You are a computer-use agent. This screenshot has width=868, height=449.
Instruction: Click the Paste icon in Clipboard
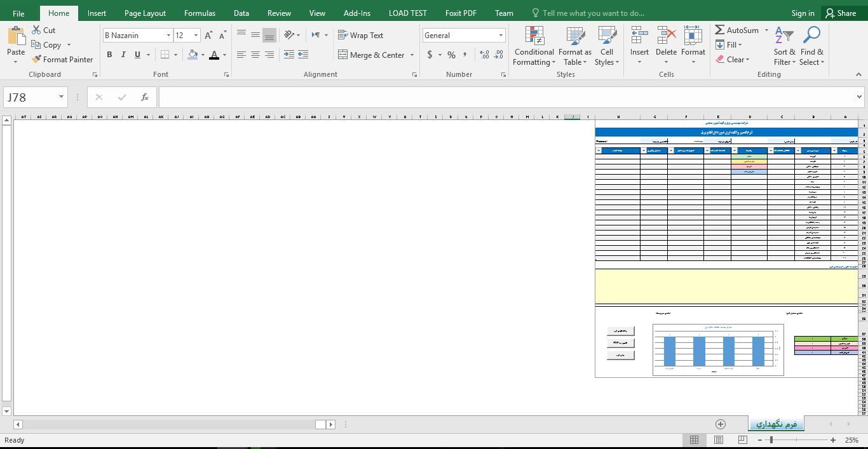pos(16,36)
